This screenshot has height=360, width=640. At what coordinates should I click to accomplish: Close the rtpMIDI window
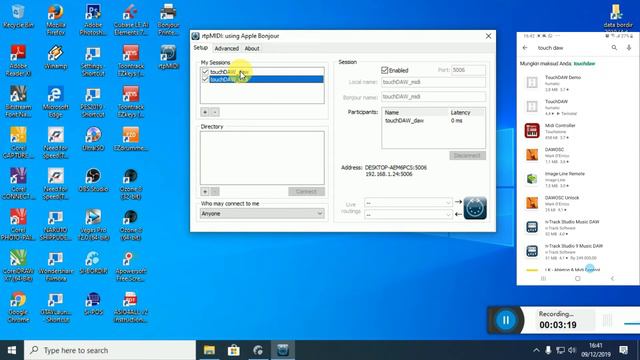point(488,36)
